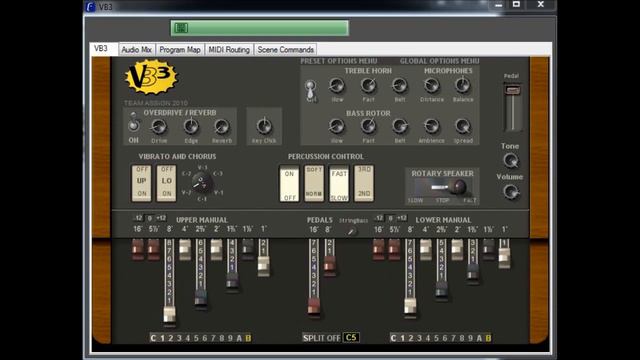Switch to the Audio Mix tab

click(x=136, y=50)
